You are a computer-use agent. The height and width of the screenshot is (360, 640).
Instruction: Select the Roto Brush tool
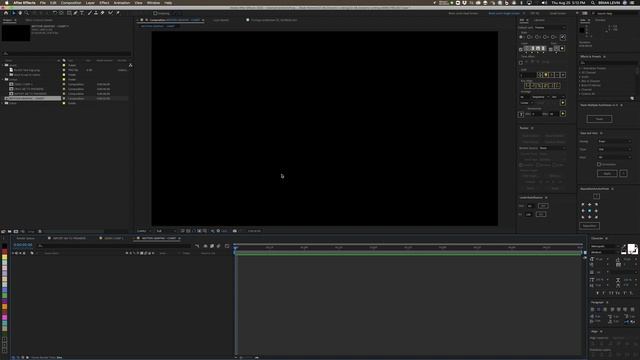click(x=110, y=13)
